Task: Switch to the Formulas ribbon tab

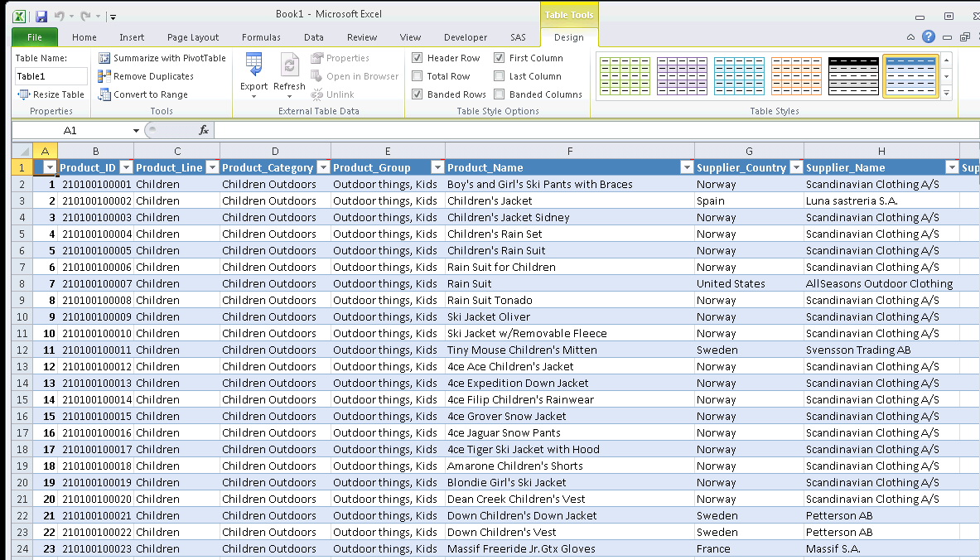Action: (x=261, y=37)
